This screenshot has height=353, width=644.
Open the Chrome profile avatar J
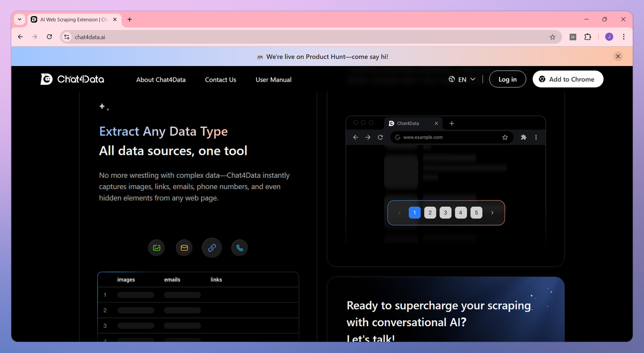(609, 37)
